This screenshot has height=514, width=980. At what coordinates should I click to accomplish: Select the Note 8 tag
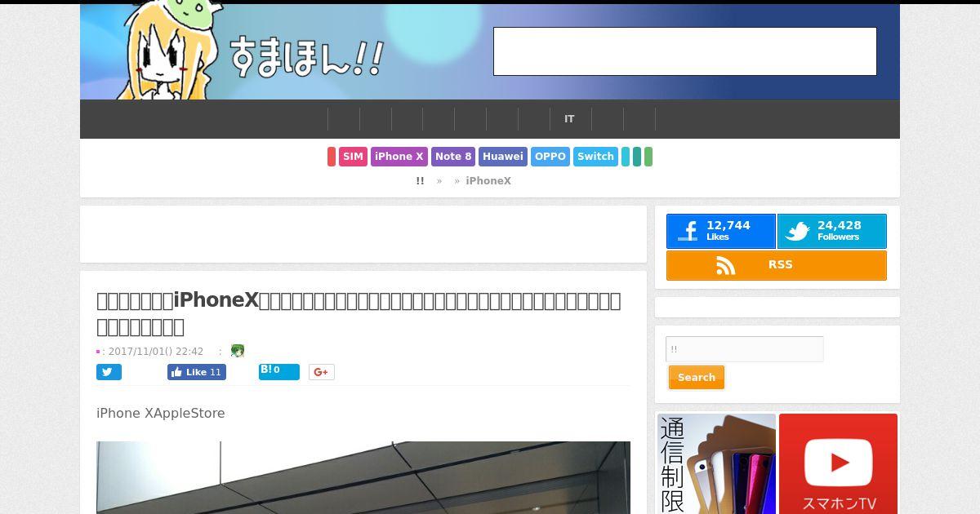pyautogui.click(x=453, y=157)
